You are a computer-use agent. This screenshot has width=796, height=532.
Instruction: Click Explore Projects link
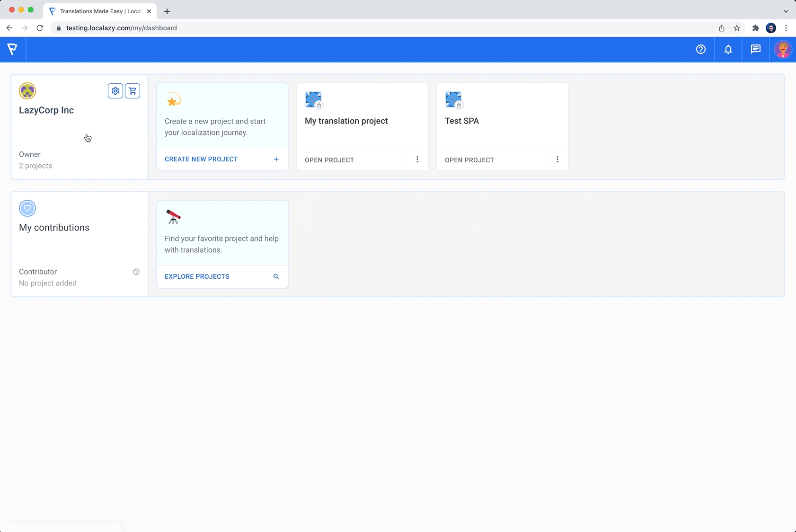[x=221, y=276]
